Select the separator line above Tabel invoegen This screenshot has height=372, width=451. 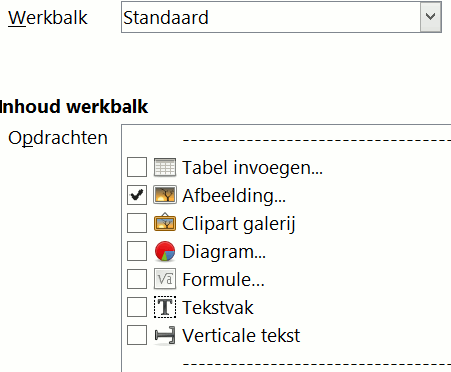coord(317,140)
